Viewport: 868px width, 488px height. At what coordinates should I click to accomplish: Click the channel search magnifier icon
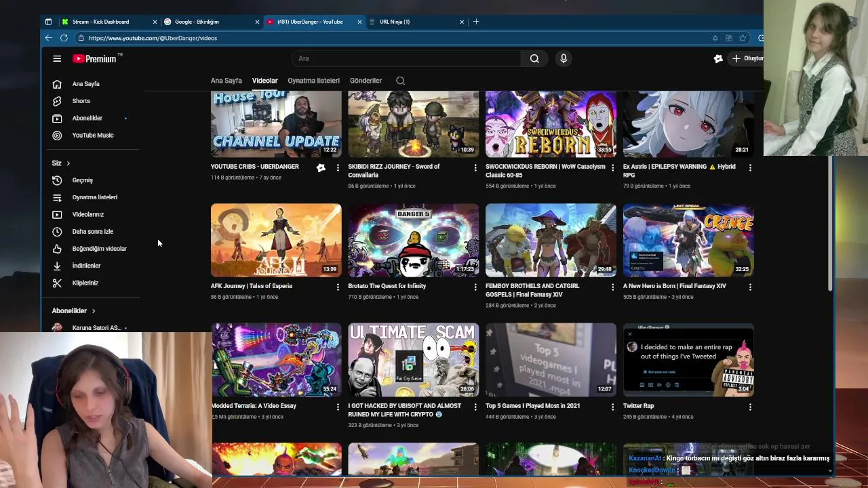(x=401, y=81)
